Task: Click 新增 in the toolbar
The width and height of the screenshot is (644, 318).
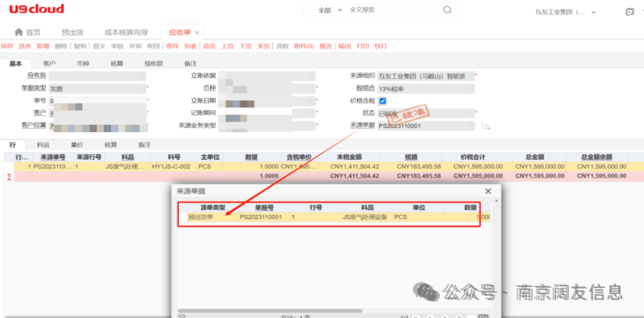Action: [x=43, y=46]
